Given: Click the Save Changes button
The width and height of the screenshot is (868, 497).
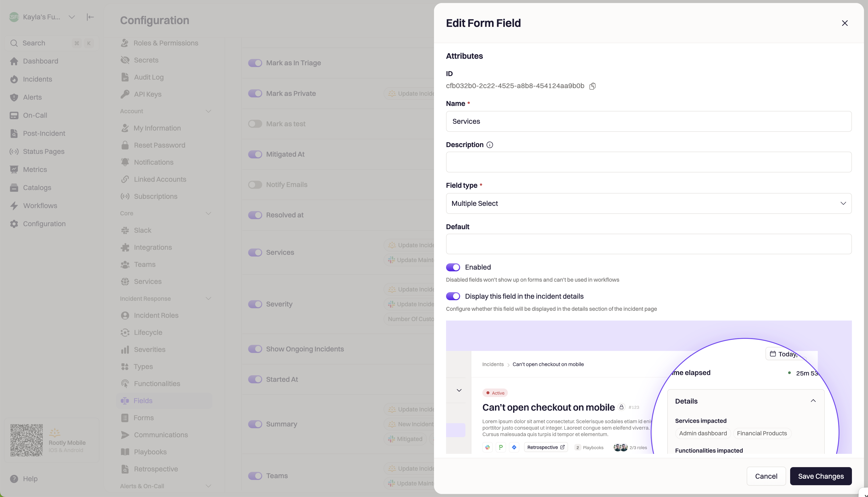Looking at the screenshot, I should [x=821, y=476].
